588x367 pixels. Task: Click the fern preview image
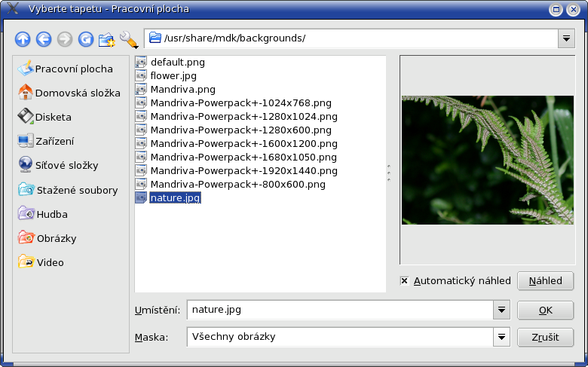point(488,160)
